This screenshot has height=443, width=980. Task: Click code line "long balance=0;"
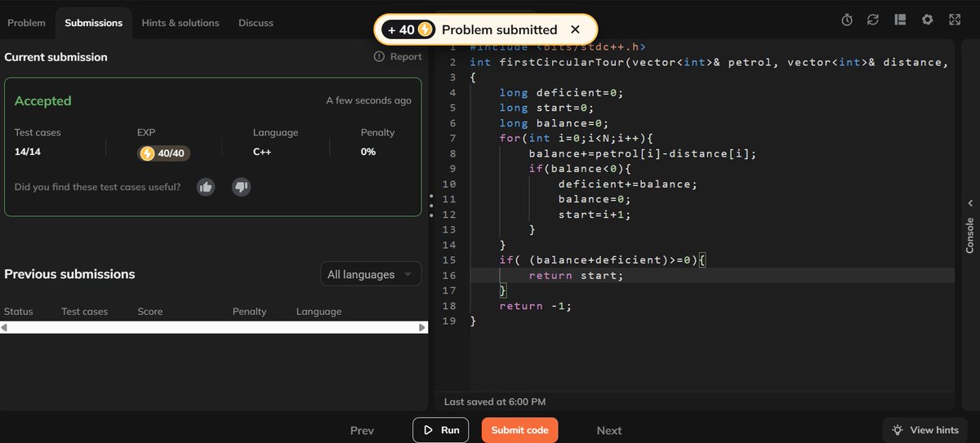[555, 123]
